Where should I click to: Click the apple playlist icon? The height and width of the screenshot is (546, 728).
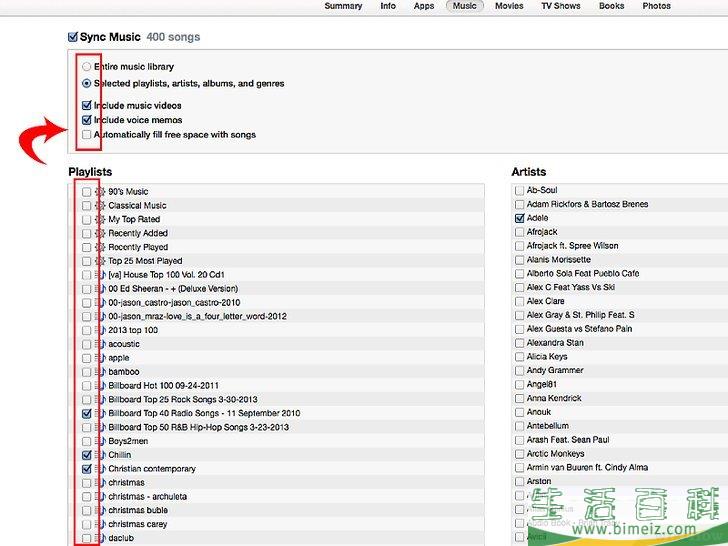100,358
